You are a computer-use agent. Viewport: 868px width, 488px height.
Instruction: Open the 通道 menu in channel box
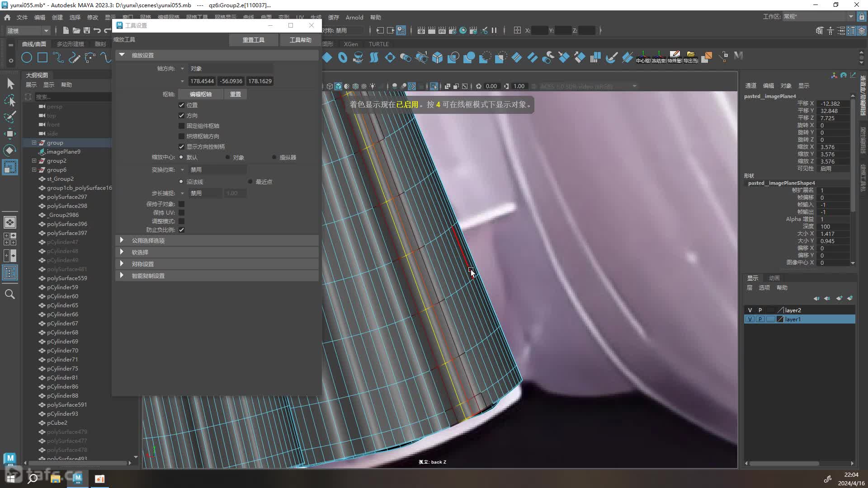point(751,85)
